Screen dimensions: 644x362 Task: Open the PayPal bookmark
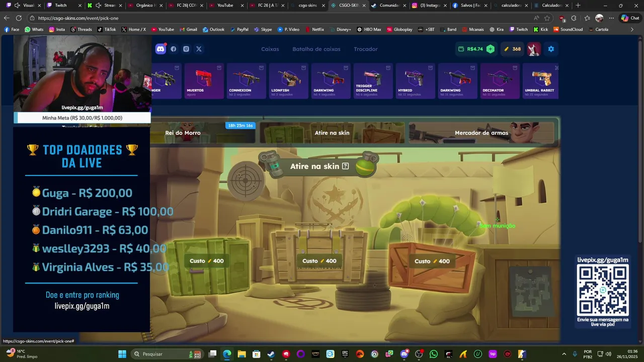point(239,29)
